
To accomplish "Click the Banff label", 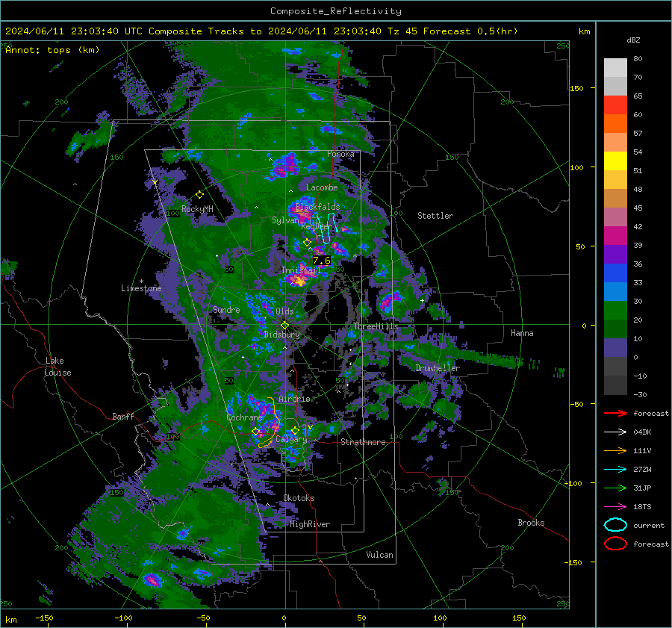I will pos(123,416).
